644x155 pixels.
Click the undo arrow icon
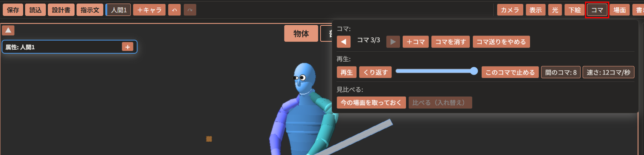click(x=174, y=10)
